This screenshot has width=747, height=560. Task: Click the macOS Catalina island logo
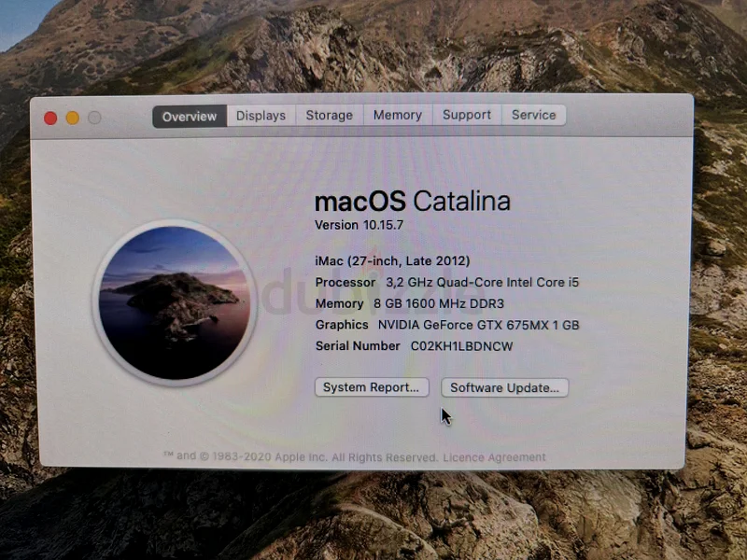click(175, 302)
